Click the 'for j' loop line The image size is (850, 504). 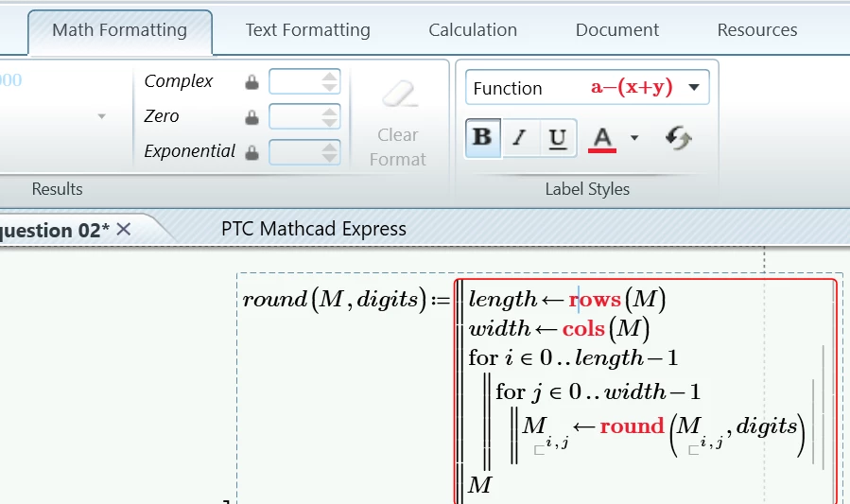598,391
